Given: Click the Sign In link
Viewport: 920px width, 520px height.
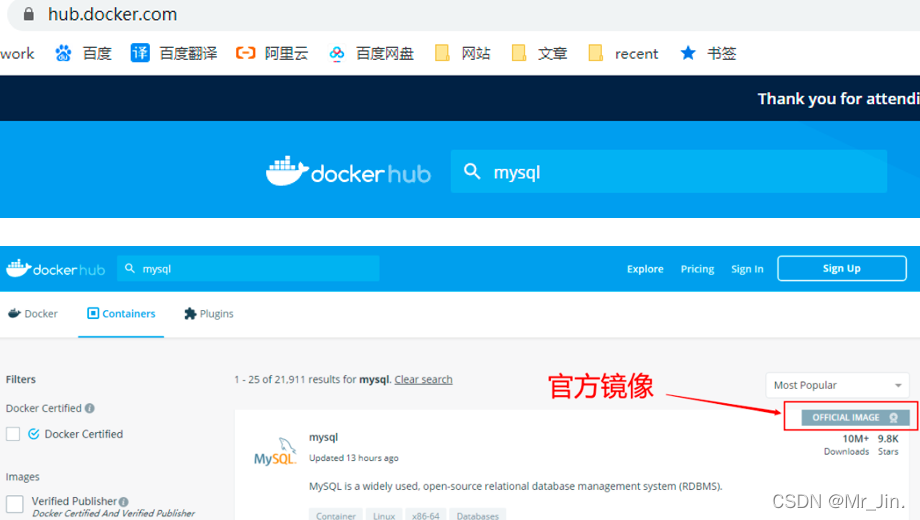Looking at the screenshot, I should pyautogui.click(x=747, y=269).
